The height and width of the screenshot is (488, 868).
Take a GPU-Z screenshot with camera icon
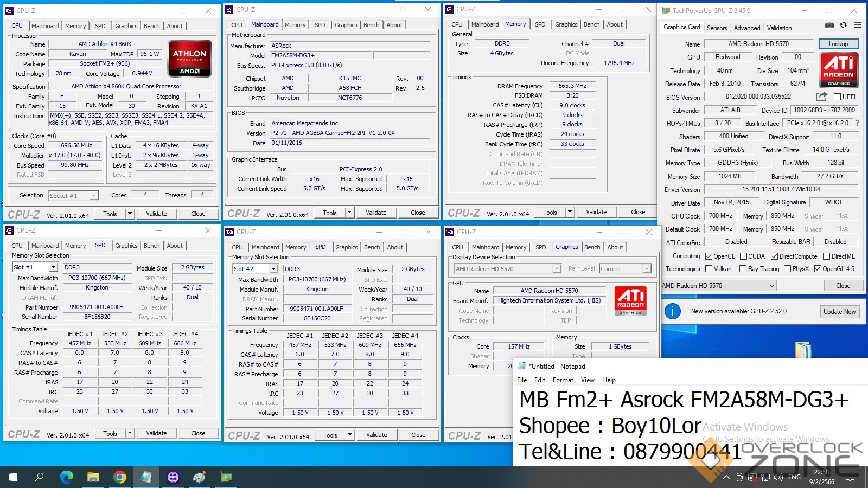point(829,25)
